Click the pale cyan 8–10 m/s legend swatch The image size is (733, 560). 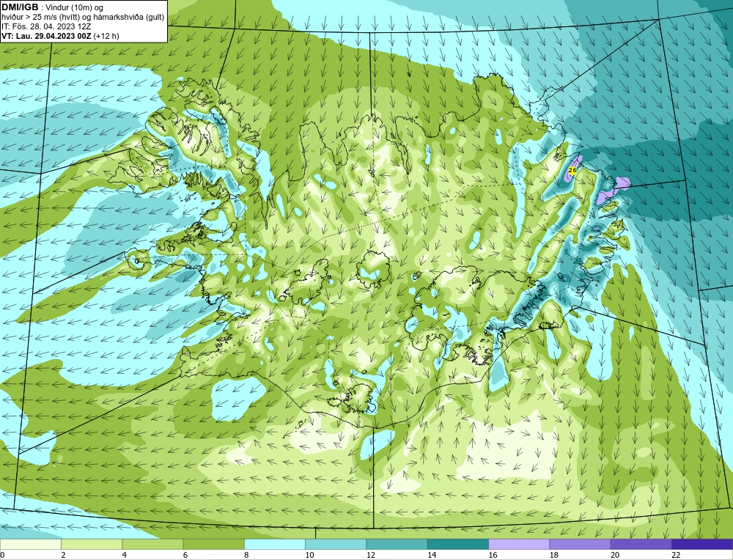tap(275, 544)
